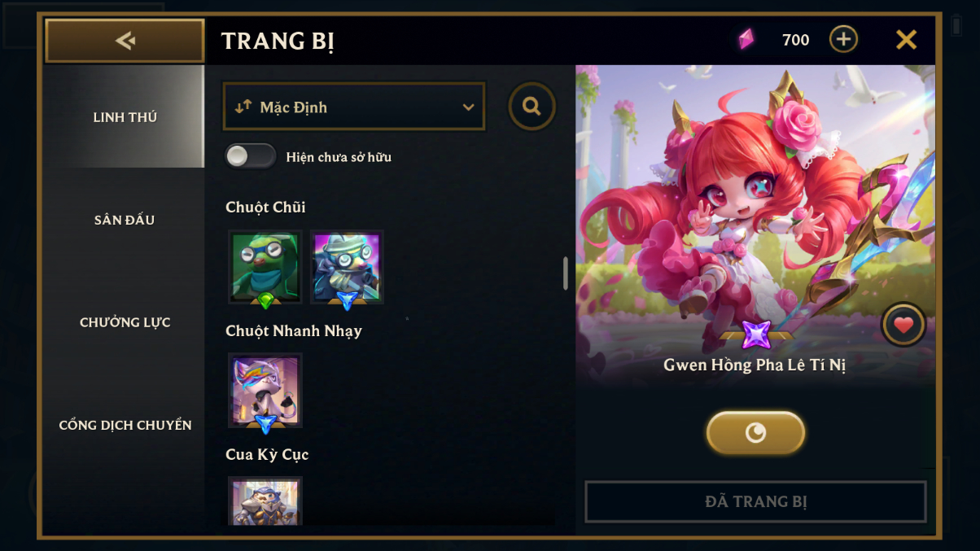
Task: Open the Mặc Định sort dropdown
Action: point(354,107)
